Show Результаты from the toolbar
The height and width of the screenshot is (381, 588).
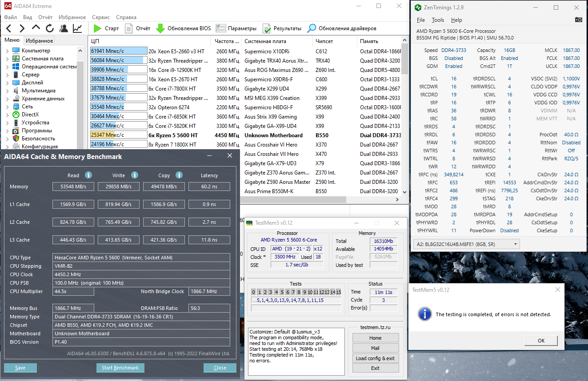pyautogui.click(x=282, y=28)
